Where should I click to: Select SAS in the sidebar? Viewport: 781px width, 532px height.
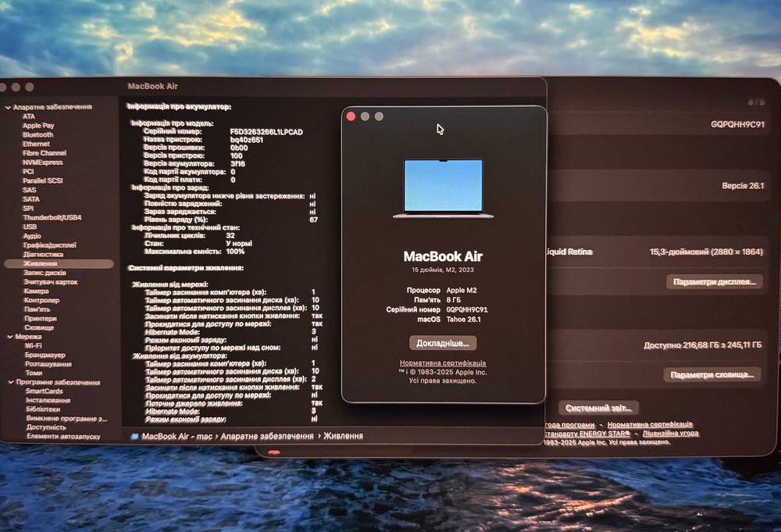tap(30, 190)
